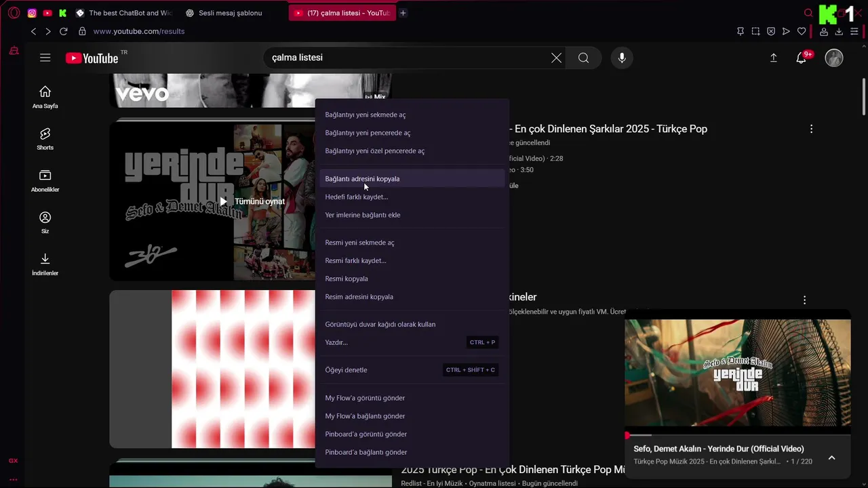Open the three-dot menu of the ad result
The width and height of the screenshot is (868, 488).
click(804, 300)
